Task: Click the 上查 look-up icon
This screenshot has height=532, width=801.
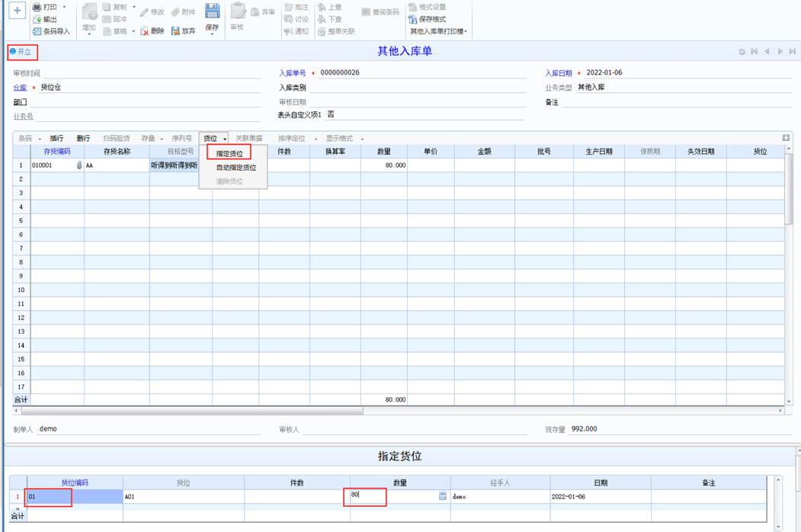Action: tap(322, 7)
